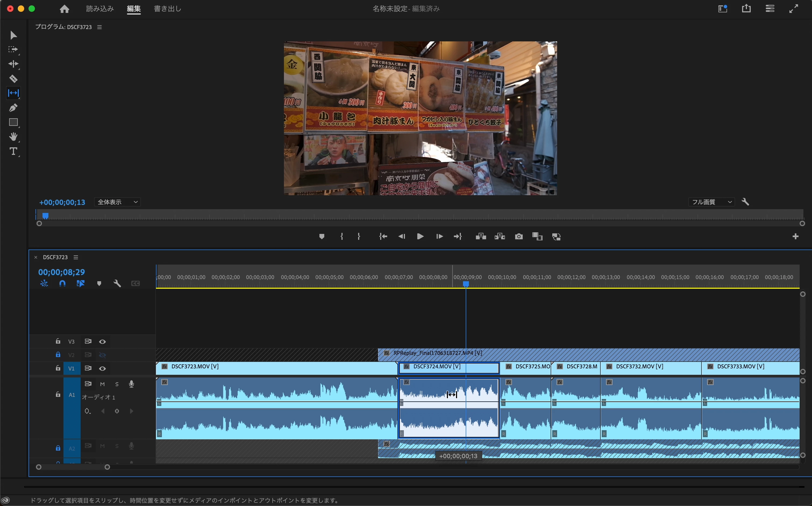Select the Razor tool
Viewport: 812px width, 506px height.
point(13,79)
